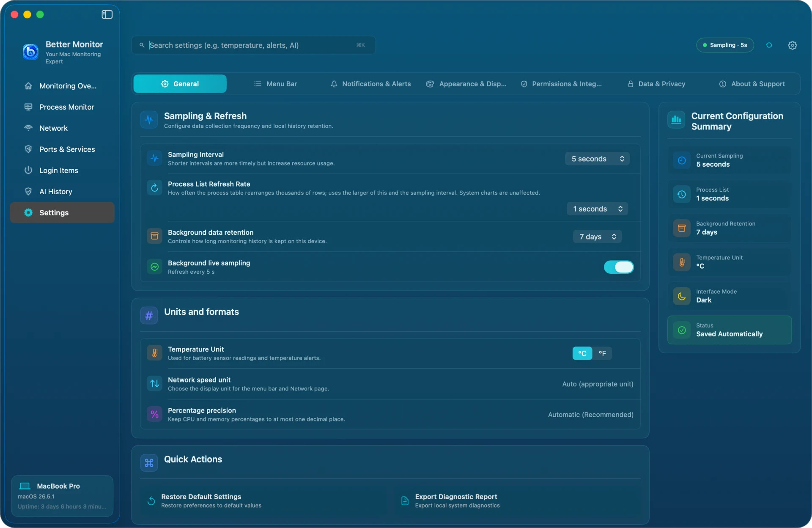This screenshot has height=528, width=812.
Task: Click the Temperature Unit thermometer icon in Units
Action: coord(155,353)
